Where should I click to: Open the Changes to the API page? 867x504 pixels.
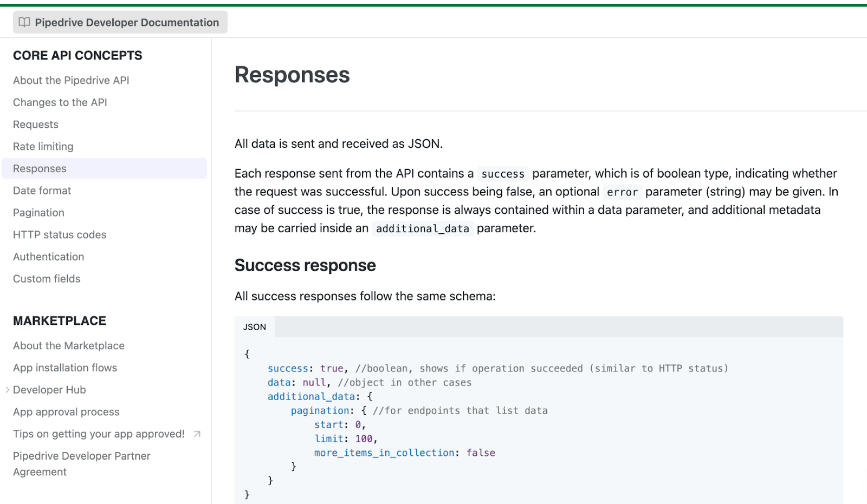click(x=60, y=102)
